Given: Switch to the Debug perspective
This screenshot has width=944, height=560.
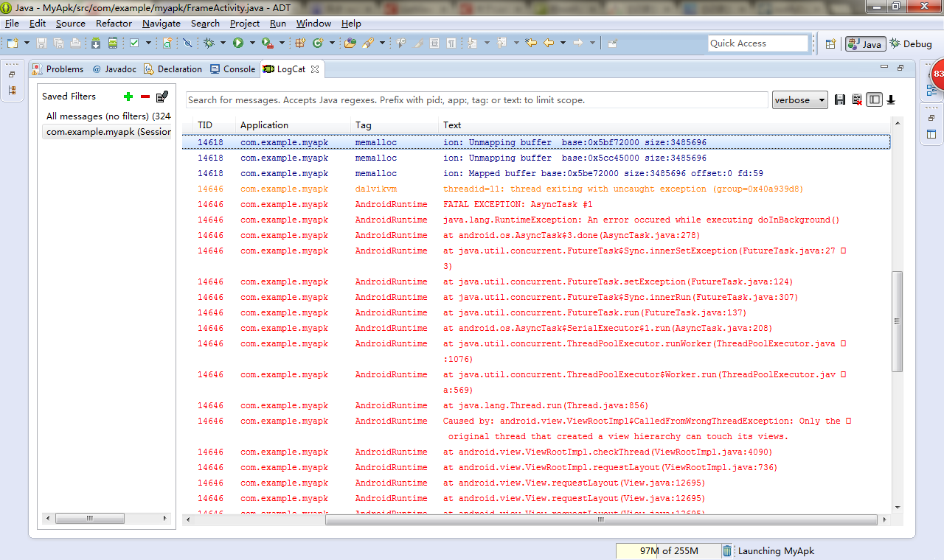Looking at the screenshot, I should tap(911, 44).
